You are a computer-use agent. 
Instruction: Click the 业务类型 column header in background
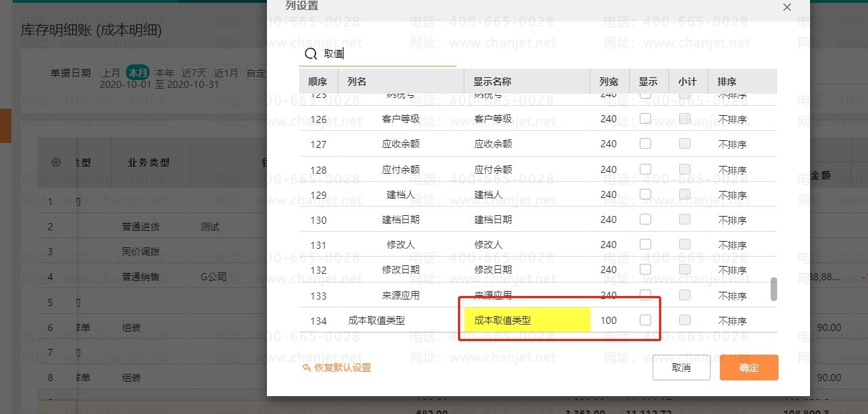(148, 162)
